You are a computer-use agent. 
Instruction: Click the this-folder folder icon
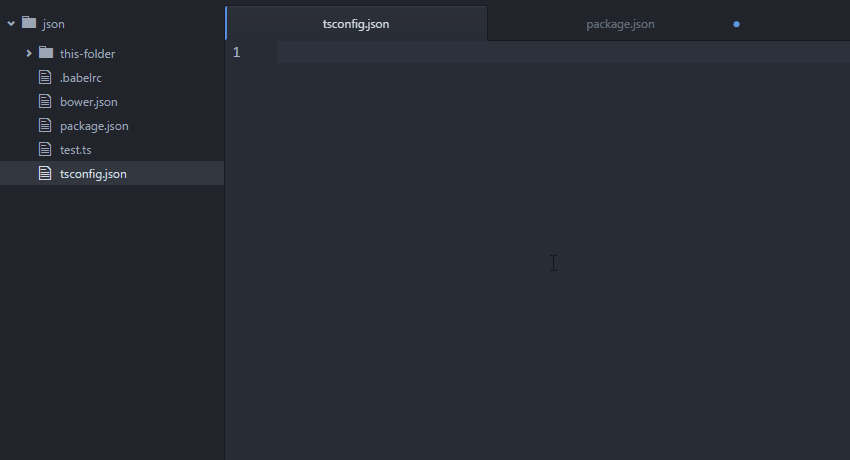coord(46,53)
